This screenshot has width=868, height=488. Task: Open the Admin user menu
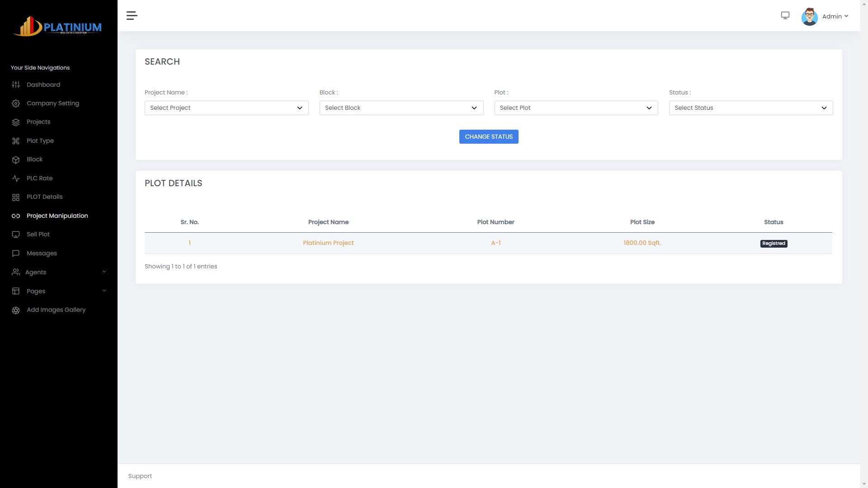835,17
